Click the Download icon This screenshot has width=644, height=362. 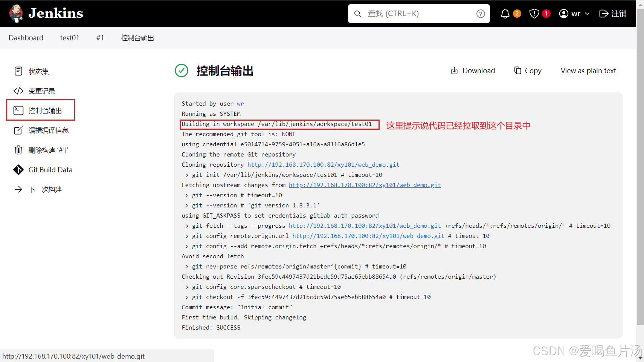455,71
